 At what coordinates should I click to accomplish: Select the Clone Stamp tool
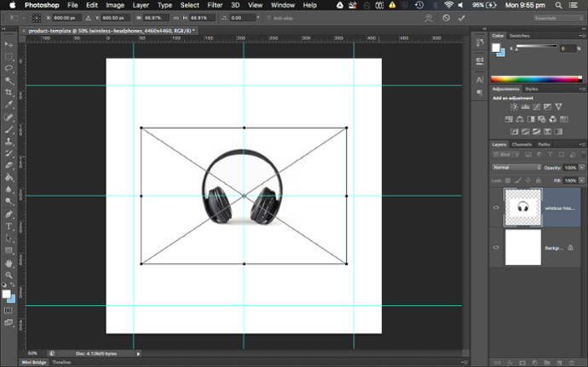click(x=9, y=141)
